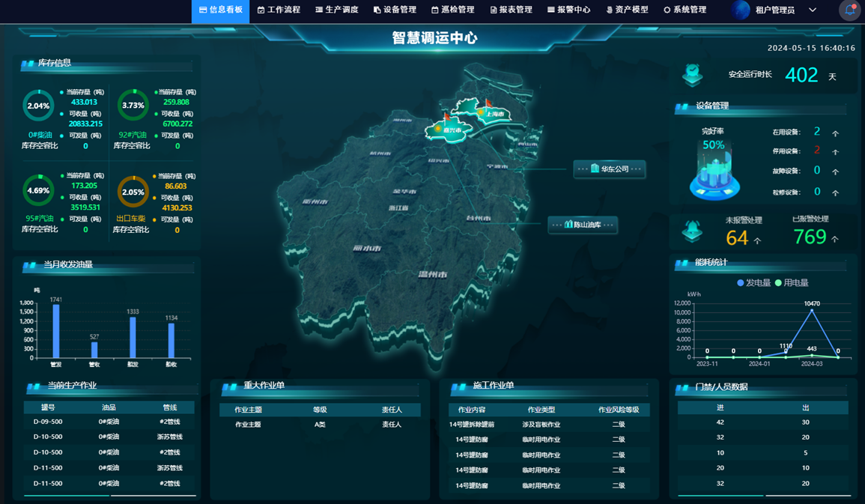
Task: Open the 报警中心 menu tab
Action: click(x=569, y=10)
